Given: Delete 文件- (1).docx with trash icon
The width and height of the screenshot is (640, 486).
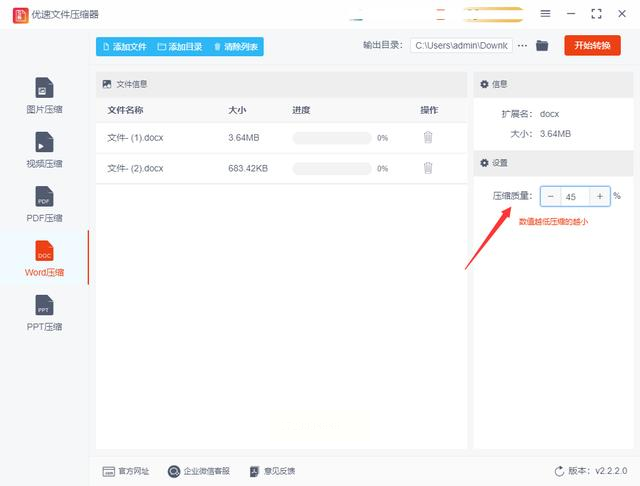Looking at the screenshot, I should coord(428,138).
